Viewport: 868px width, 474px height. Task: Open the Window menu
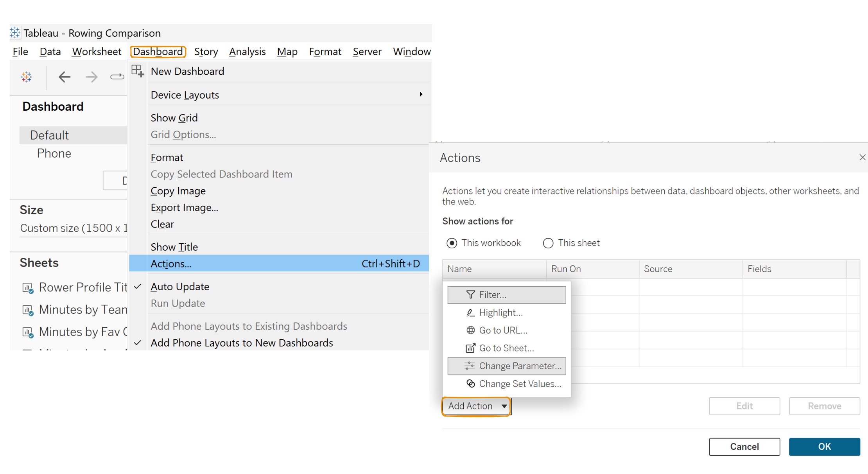pos(411,52)
